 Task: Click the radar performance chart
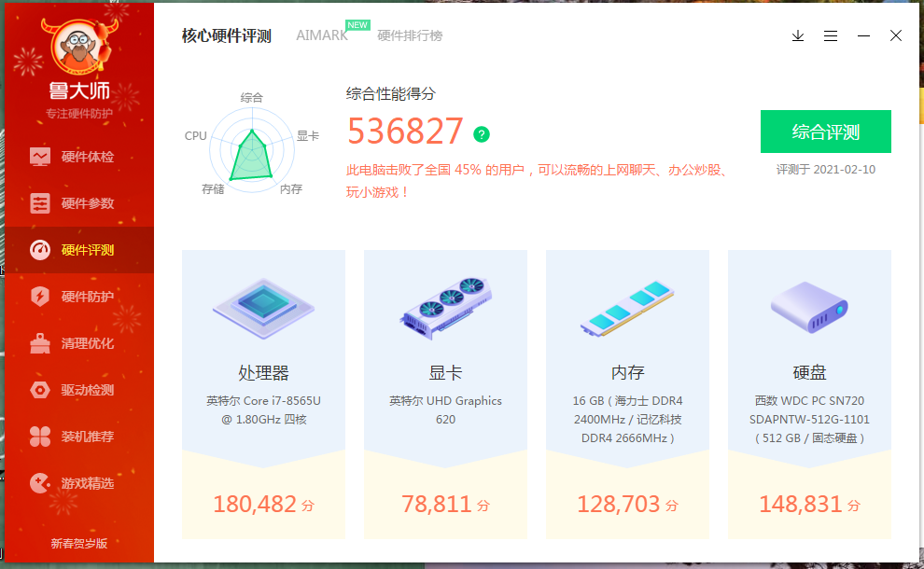(x=252, y=149)
